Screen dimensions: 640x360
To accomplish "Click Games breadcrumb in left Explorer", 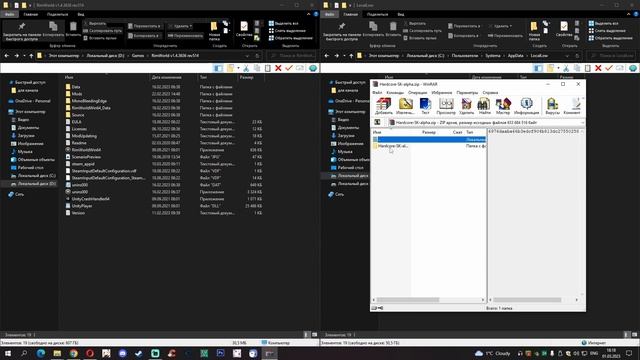I will click(x=138, y=56).
